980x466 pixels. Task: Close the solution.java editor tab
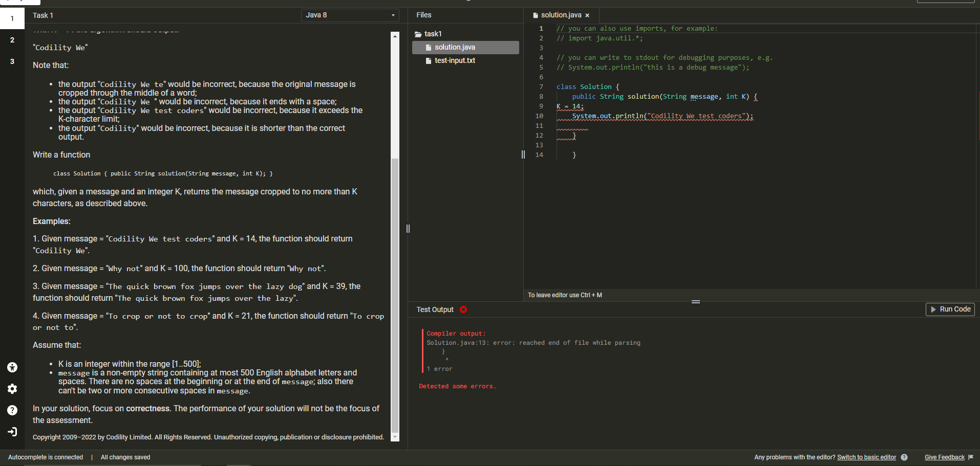(x=587, y=15)
